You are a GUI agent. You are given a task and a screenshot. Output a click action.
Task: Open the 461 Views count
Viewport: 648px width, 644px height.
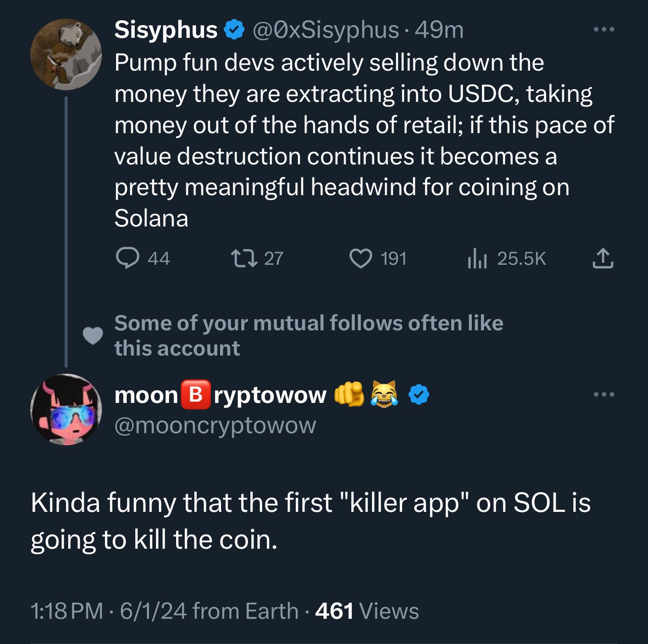coord(367,611)
